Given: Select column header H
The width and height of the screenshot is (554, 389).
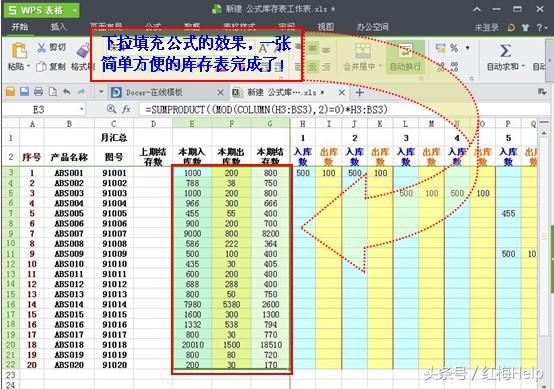Looking at the screenshot, I should coord(303,123).
